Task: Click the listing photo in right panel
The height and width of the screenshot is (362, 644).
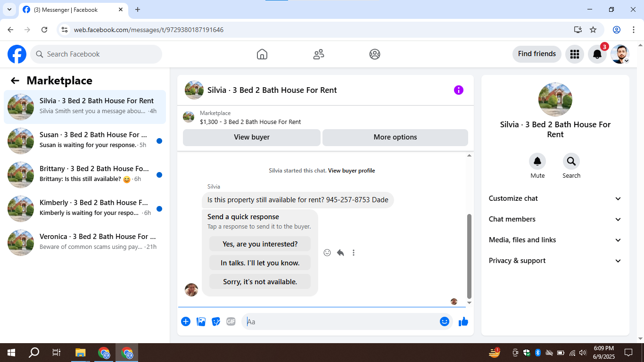Action: tap(555, 99)
